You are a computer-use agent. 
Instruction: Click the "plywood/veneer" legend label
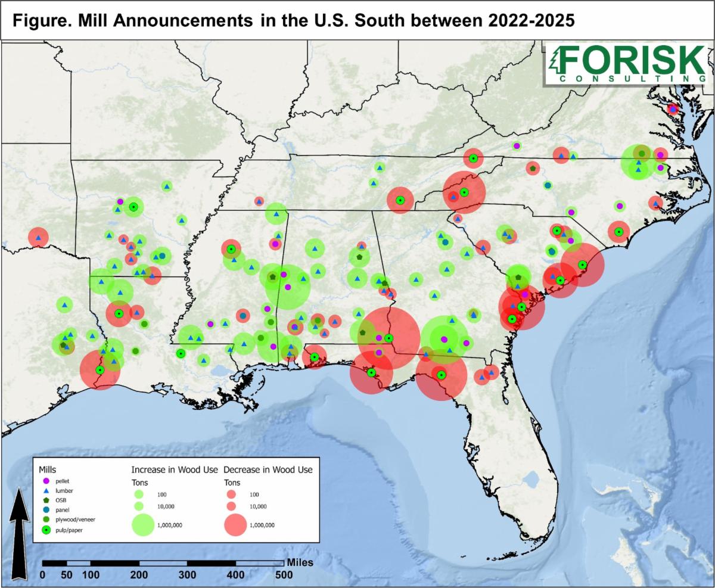[x=75, y=519]
